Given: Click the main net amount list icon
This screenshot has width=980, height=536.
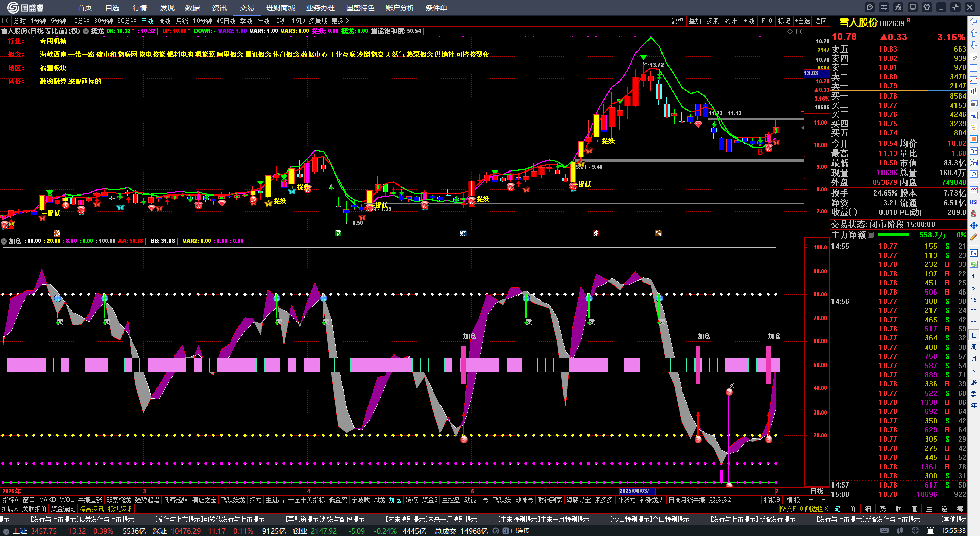Looking at the screenshot, I should 871,235.
